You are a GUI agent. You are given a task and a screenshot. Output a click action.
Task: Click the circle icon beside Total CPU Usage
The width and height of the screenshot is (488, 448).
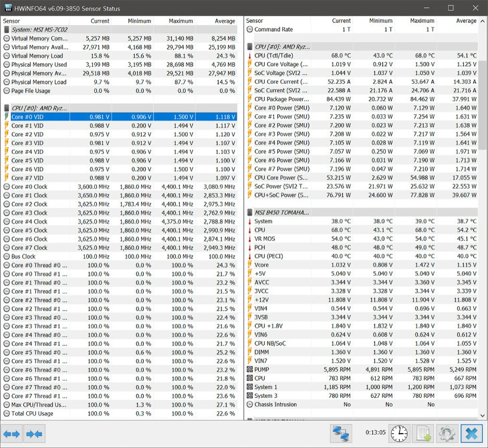pos(7,414)
